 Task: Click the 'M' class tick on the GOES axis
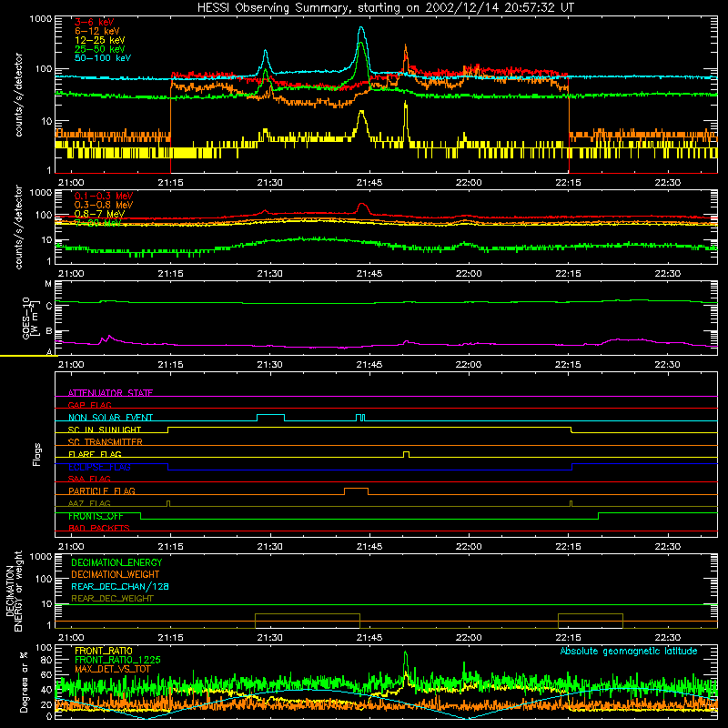coord(48,284)
